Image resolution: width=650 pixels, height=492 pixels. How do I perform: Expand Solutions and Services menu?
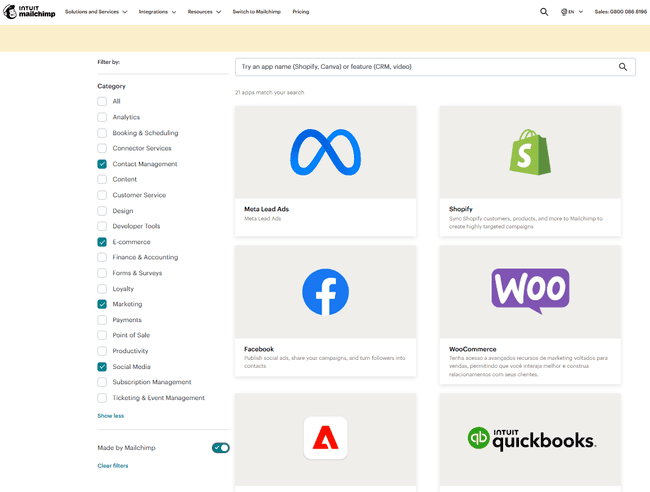[x=96, y=12]
